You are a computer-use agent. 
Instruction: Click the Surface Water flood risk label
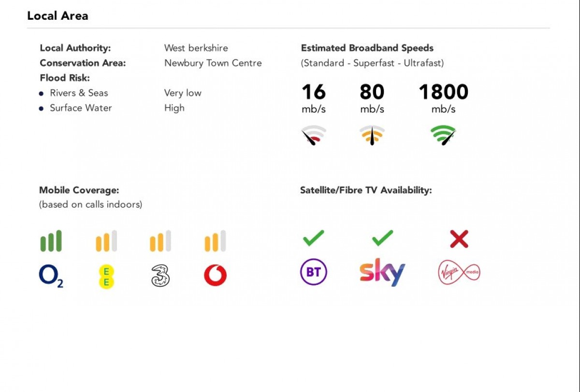81,108
